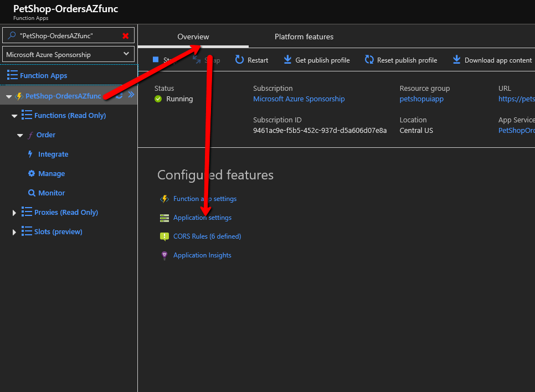The width and height of the screenshot is (535, 392).
Task: Click the Application Insights lightbulb icon
Action: tap(164, 256)
